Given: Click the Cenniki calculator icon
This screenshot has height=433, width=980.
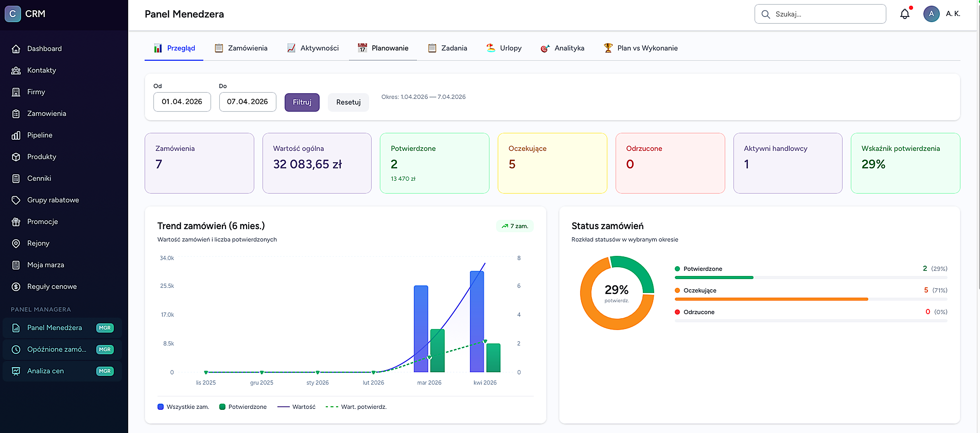Looking at the screenshot, I should (16, 178).
